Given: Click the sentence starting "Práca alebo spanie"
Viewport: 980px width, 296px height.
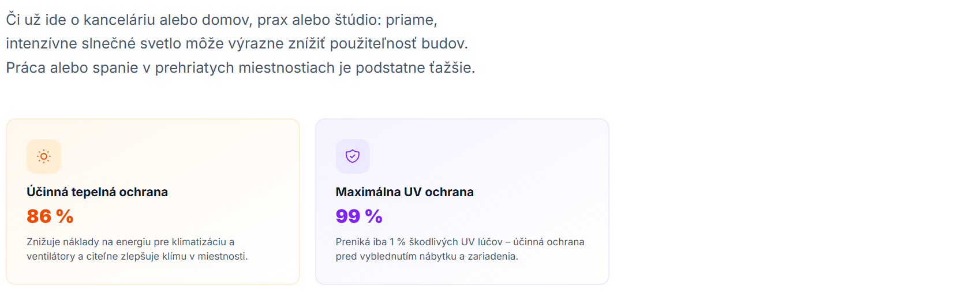Looking at the screenshot, I should pyautogui.click(x=240, y=68).
